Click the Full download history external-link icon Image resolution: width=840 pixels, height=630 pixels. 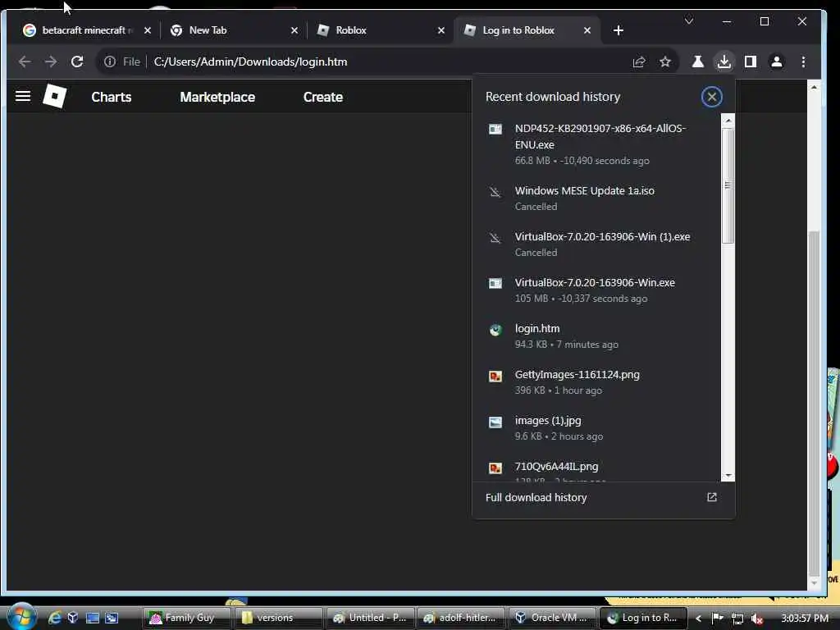click(711, 497)
